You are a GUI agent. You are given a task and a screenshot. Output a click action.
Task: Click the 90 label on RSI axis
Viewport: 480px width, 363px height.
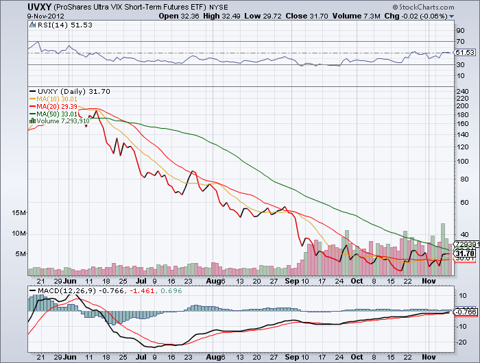(461, 31)
